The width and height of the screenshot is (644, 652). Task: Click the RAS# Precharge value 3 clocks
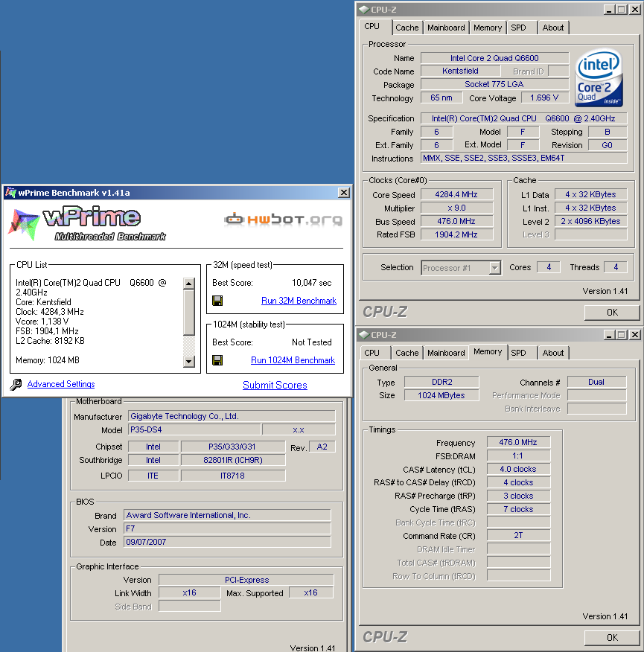518,496
